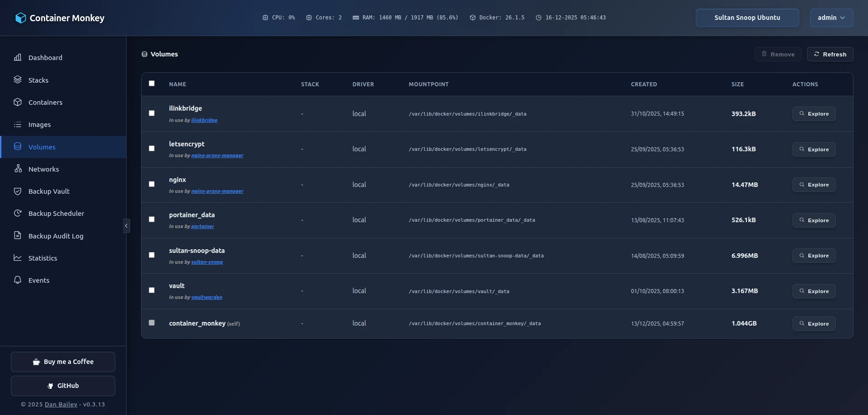Image resolution: width=868 pixels, height=415 pixels.
Task: Select the checkbox beside sultan-snoop-data
Action: (x=151, y=255)
